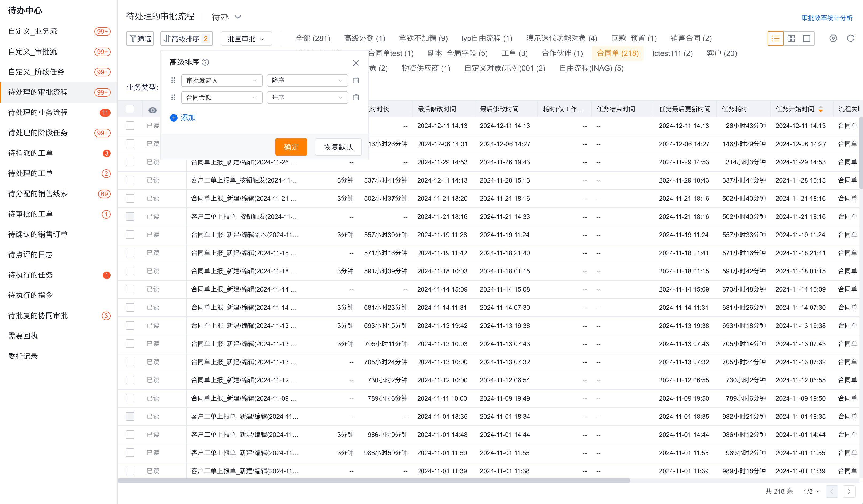Open 待处理的业务流程 in sidebar
The image size is (863, 504).
tap(38, 112)
